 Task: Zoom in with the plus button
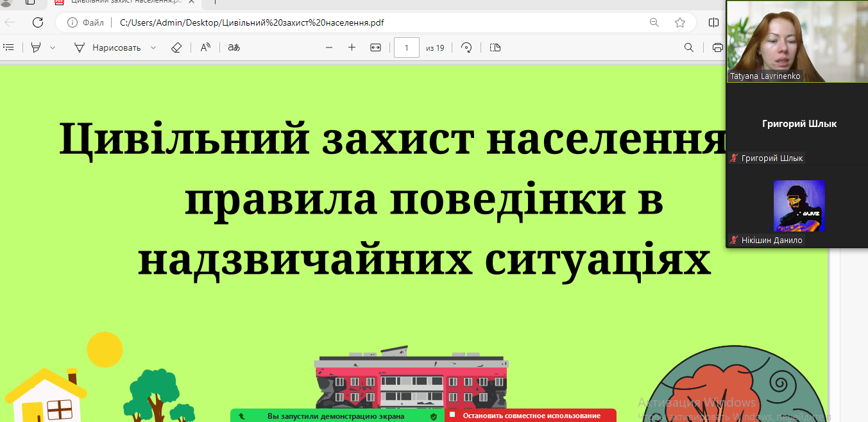coord(352,47)
